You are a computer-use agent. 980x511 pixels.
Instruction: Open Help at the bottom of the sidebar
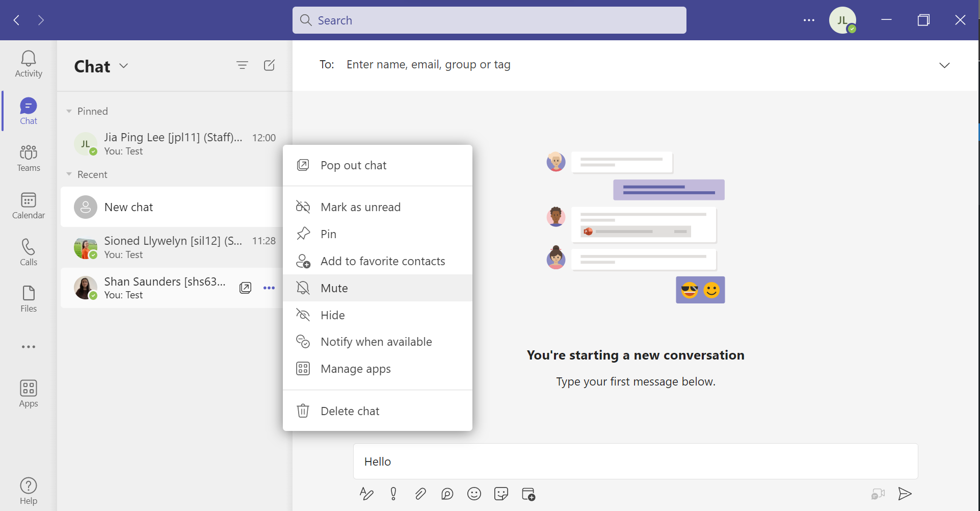[28, 490]
